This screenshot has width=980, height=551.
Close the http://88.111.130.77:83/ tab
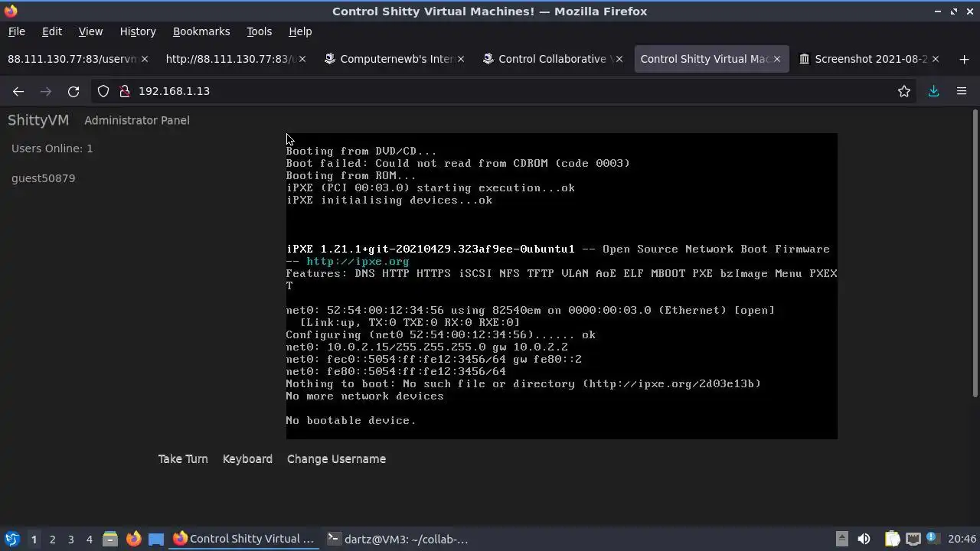(302, 59)
